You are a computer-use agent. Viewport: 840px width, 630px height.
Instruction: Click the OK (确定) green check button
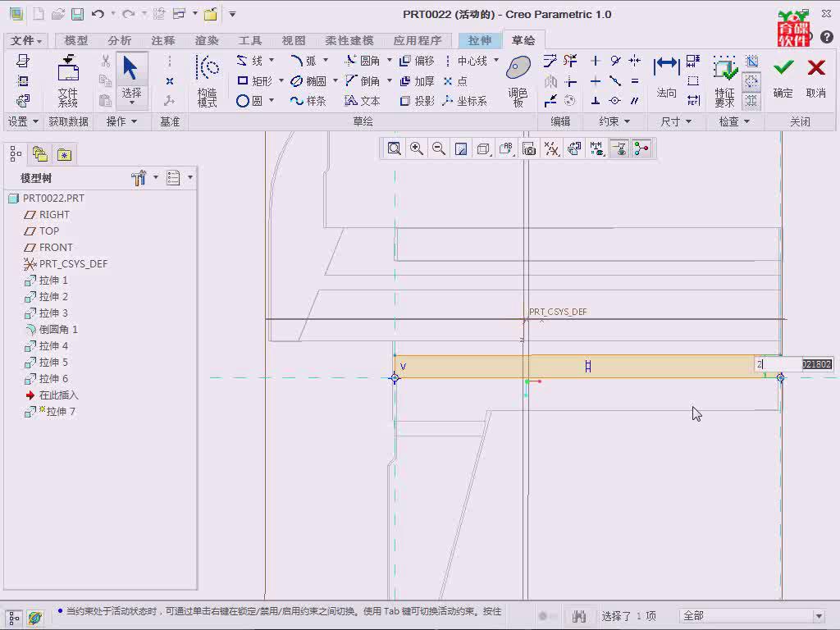click(783, 78)
